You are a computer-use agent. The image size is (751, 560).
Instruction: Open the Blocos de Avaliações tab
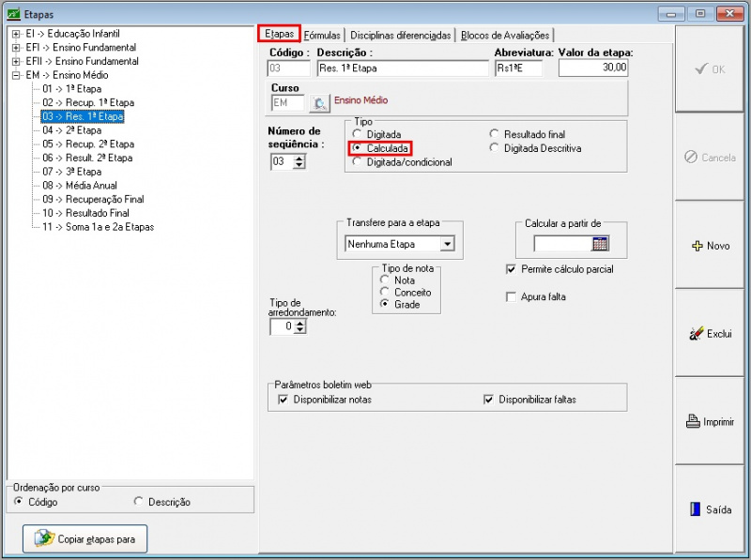503,35
